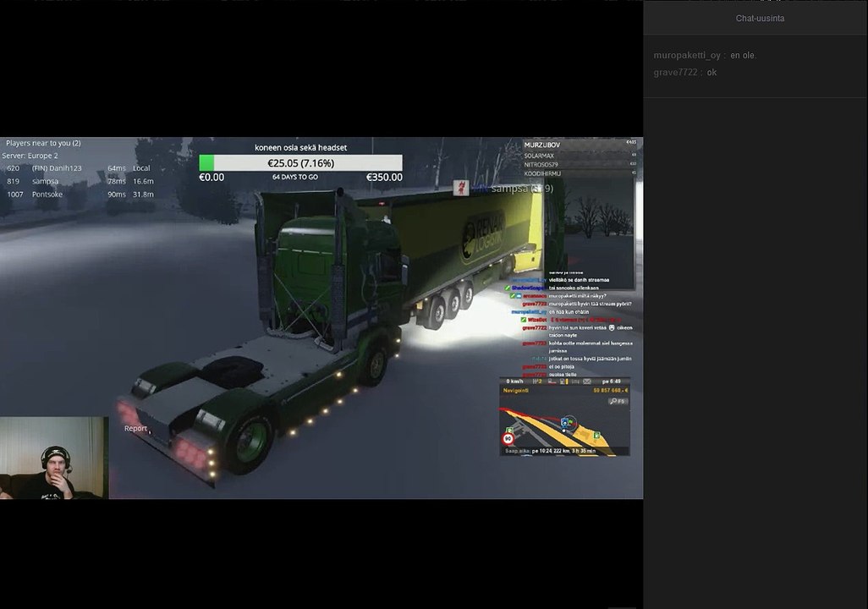Click the 90ms ping value
Viewport: 868px width, 609px height.
click(117, 195)
